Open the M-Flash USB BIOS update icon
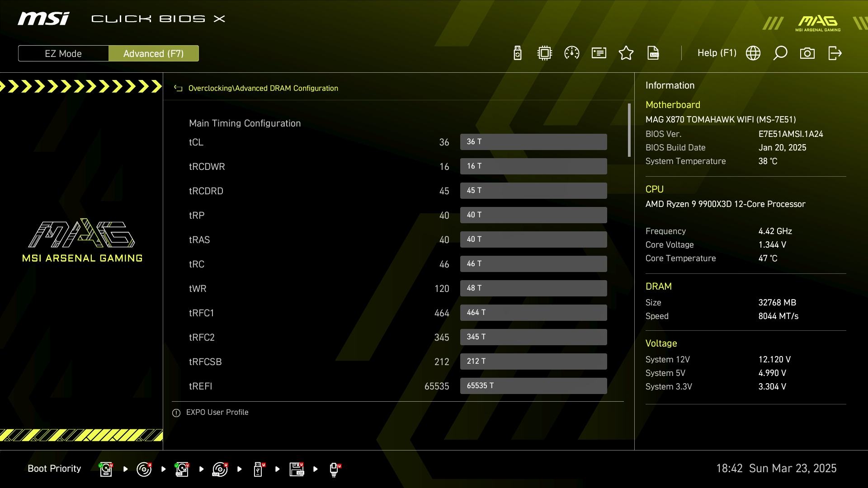The image size is (868, 488). point(518,53)
